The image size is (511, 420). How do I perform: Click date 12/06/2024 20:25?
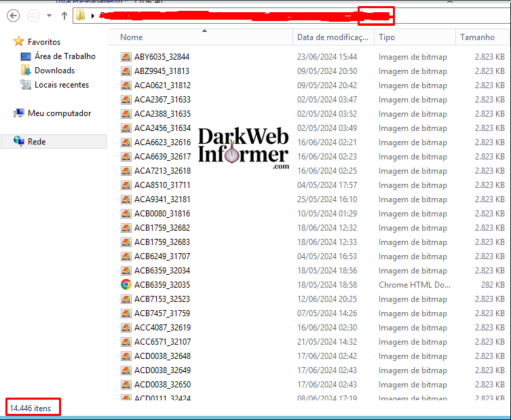[x=327, y=299]
